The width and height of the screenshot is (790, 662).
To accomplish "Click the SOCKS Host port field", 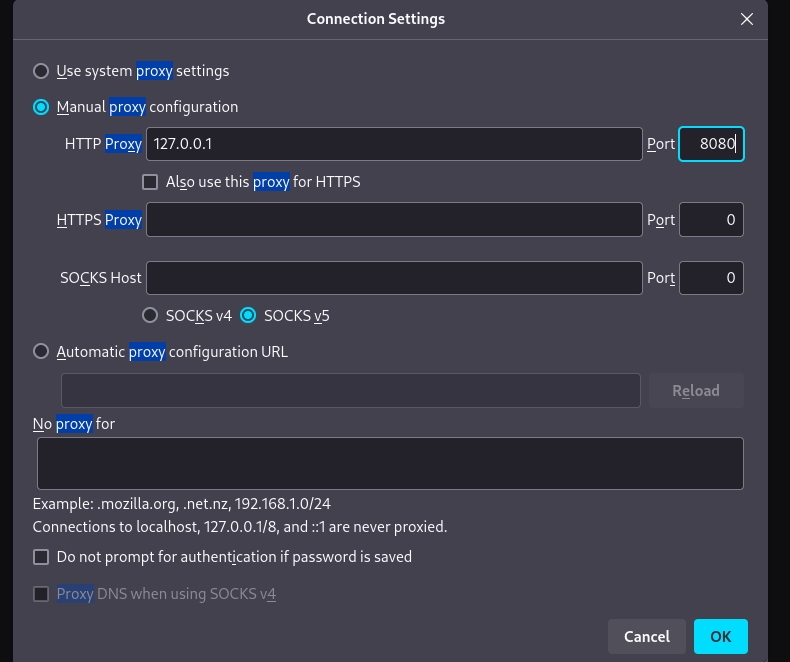I will click(711, 278).
